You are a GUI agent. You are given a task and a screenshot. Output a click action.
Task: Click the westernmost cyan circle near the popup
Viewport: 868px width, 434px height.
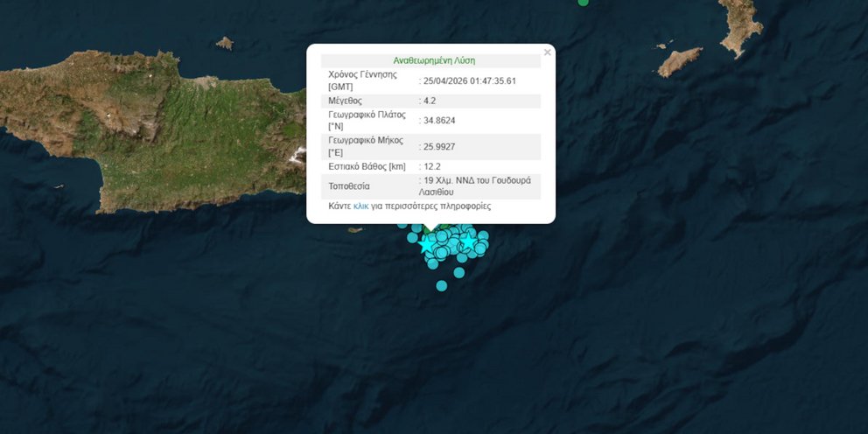402,223
